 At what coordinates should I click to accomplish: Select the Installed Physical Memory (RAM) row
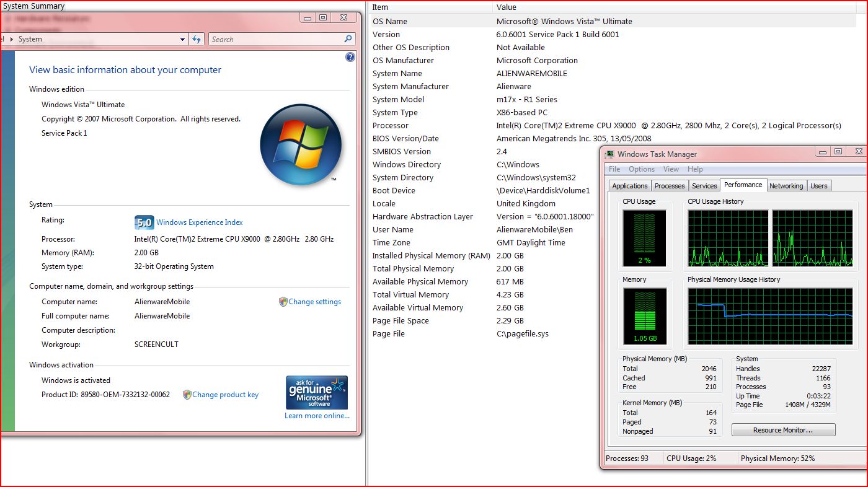[485, 255]
